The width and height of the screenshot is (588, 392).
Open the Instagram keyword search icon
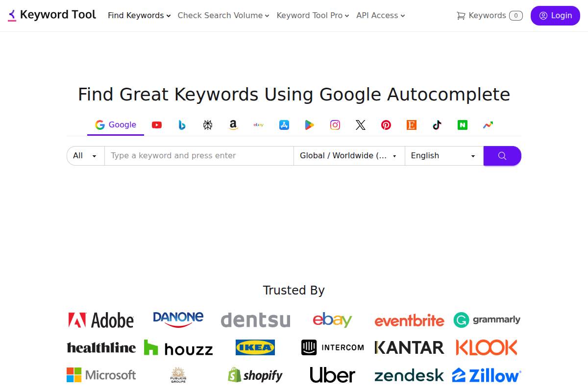(335, 124)
